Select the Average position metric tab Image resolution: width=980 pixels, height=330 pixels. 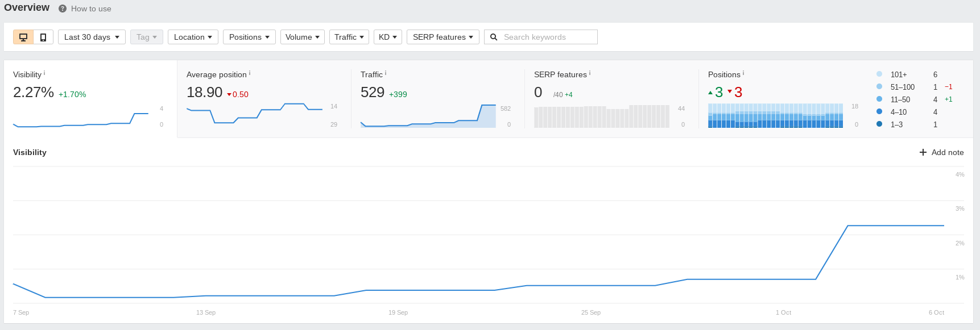coord(264,99)
